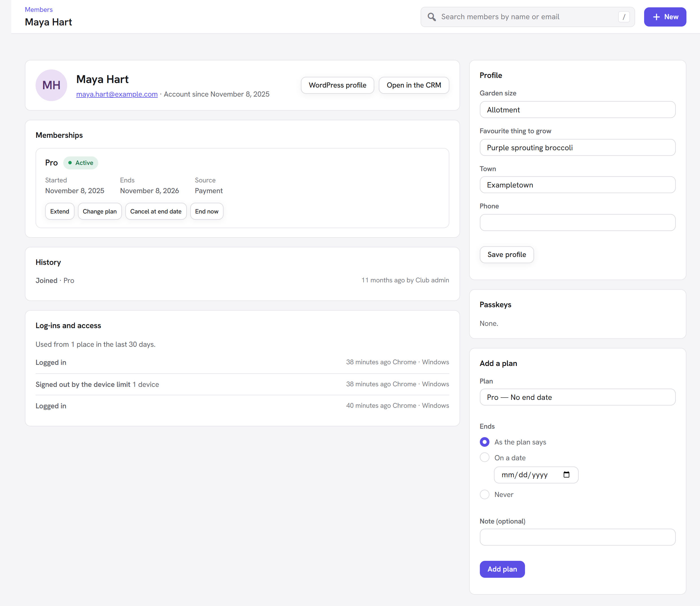This screenshot has width=700, height=606.
Task: Select the "On a date" radio option
Action: [484, 457]
